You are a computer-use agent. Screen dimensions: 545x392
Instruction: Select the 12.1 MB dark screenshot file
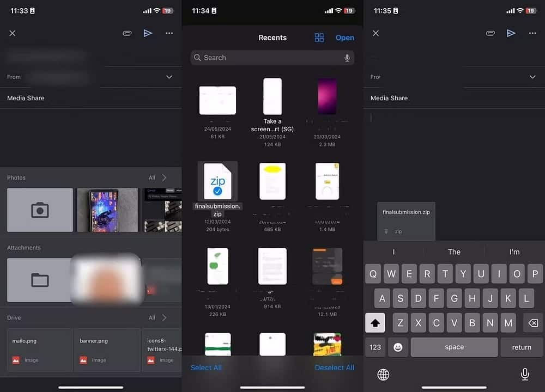pos(327,266)
